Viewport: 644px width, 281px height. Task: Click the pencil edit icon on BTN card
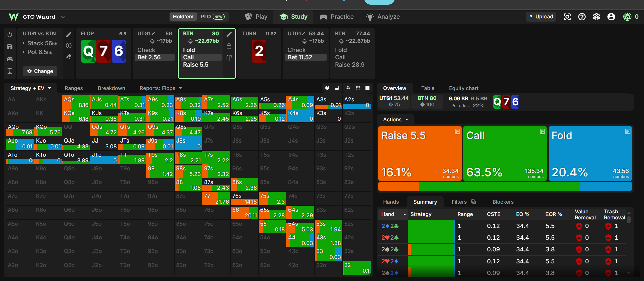click(x=229, y=34)
